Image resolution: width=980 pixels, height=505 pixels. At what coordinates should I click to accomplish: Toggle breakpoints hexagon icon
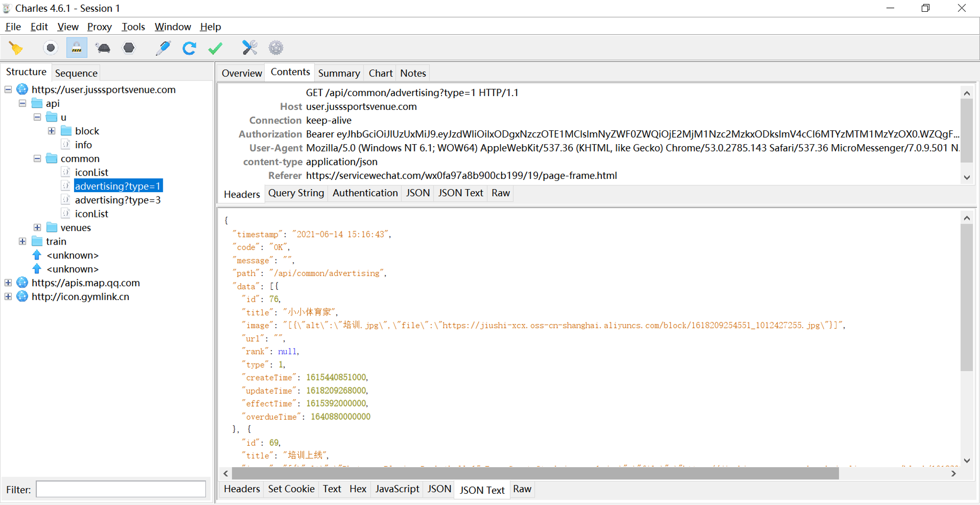coord(129,48)
